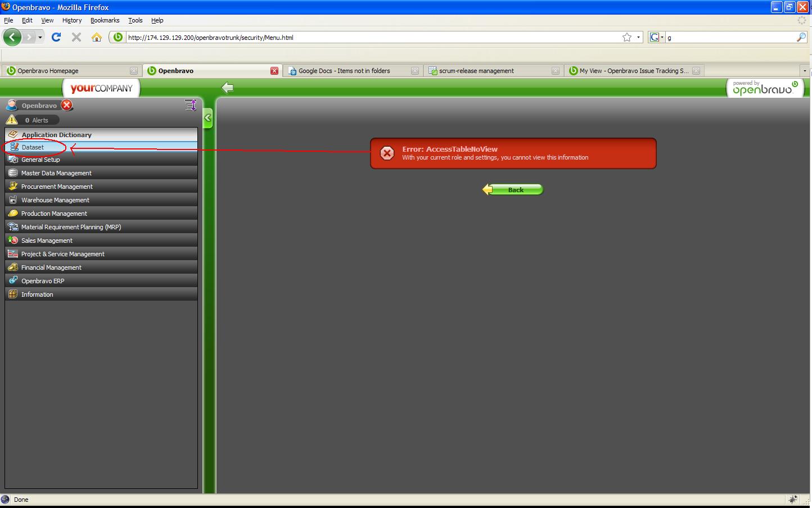Expand the Application Dictionary menu folder
812x508 pixels.
click(x=56, y=135)
